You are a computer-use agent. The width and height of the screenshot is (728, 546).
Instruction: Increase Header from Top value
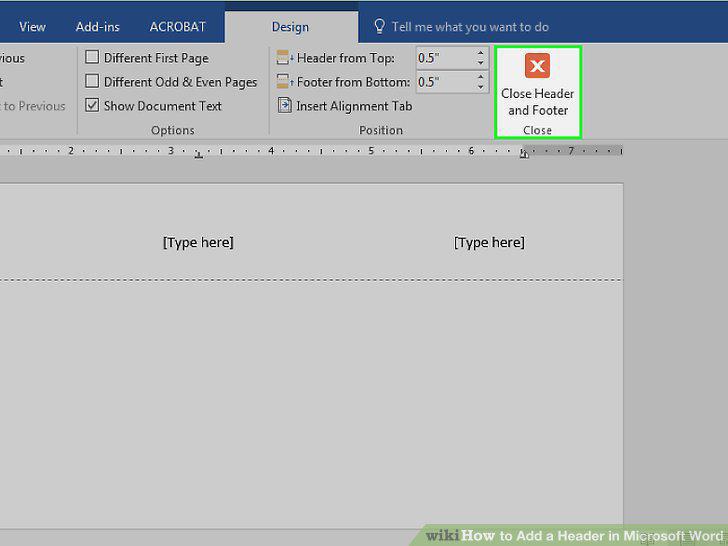tap(481, 53)
